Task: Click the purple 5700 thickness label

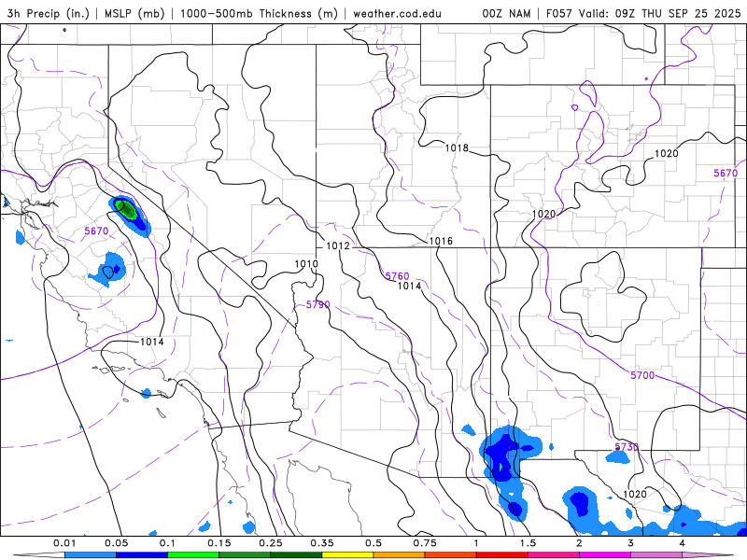Action: pos(642,375)
